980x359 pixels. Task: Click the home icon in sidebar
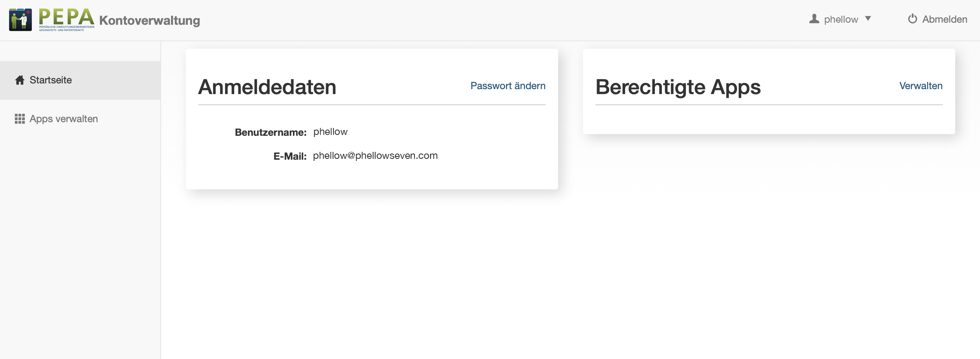point(20,80)
